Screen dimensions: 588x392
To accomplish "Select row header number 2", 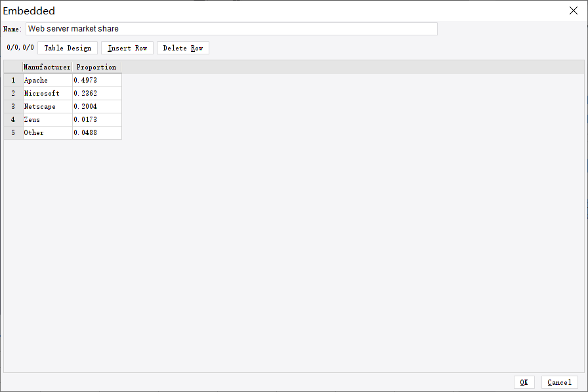I will pyautogui.click(x=13, y=93).
